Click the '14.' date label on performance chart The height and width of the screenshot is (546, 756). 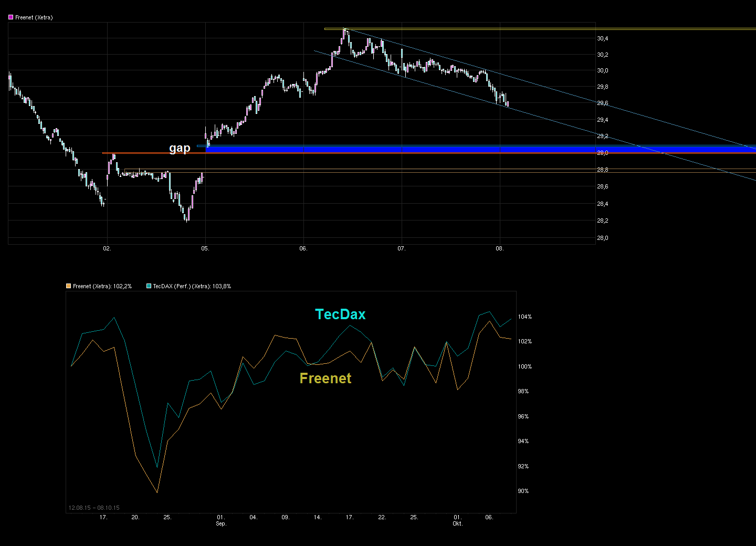point(318,517)
